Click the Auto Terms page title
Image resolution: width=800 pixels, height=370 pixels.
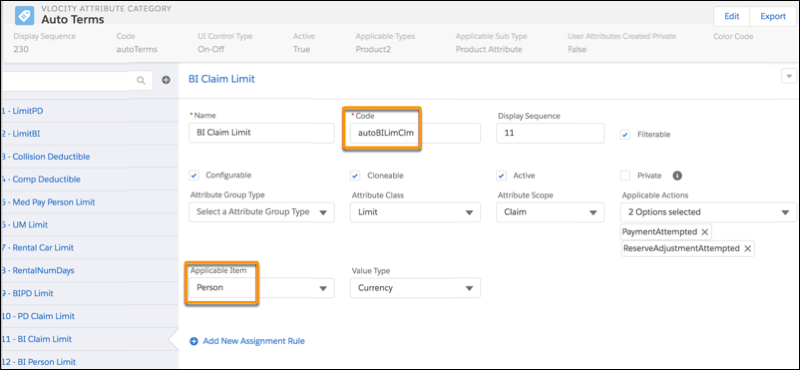72,20
